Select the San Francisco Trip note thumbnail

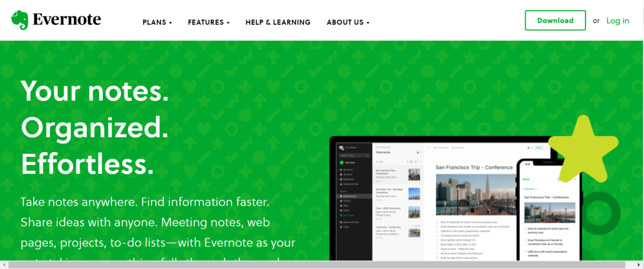pyautogui.click(x=414, y=174)
